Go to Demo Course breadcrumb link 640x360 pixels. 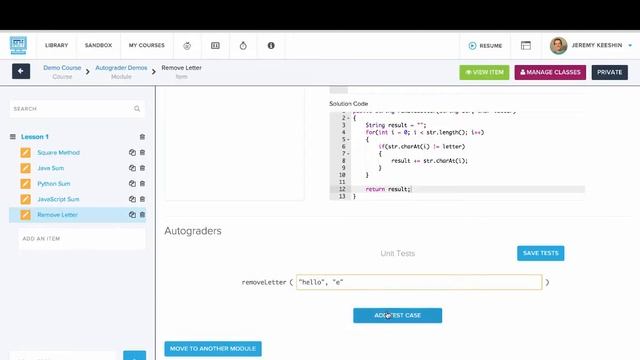point(62,68)
